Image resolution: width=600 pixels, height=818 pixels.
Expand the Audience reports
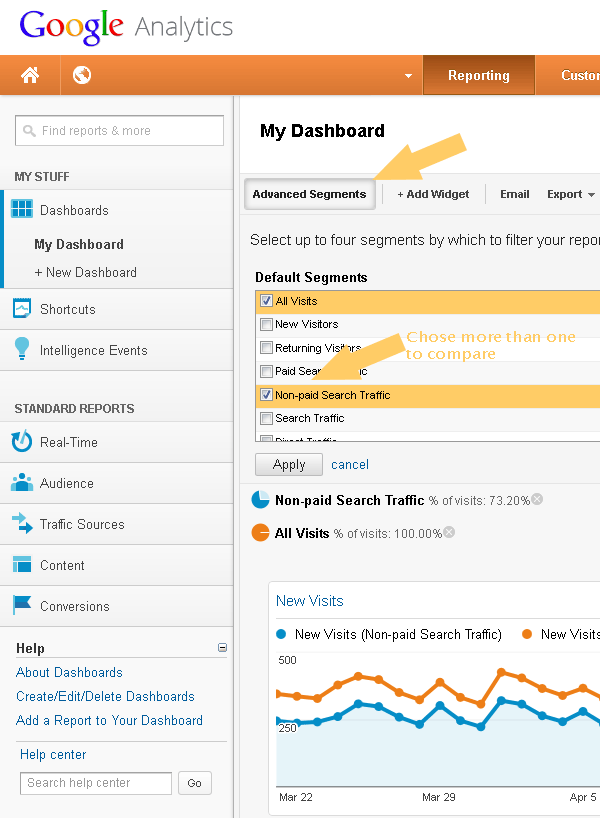(67, 484)
